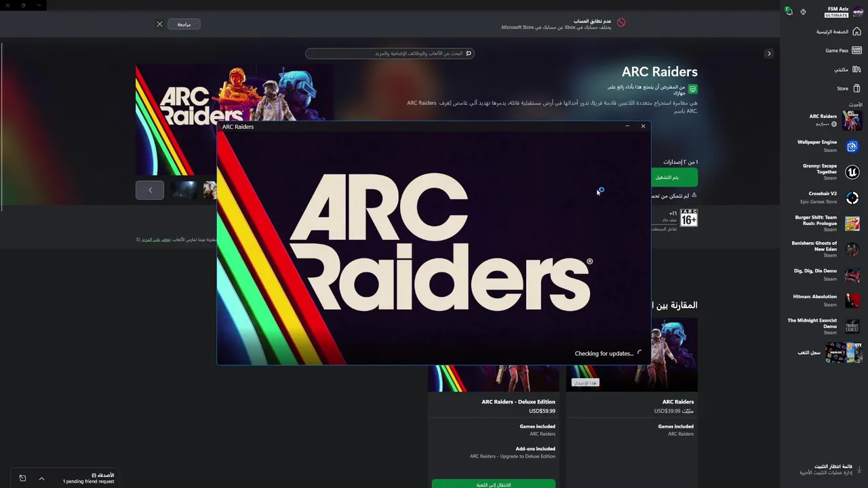Open the Home page in Xbox sidebar
The width and height of the screenshot is (868, 488).
[x=838, y=32]
